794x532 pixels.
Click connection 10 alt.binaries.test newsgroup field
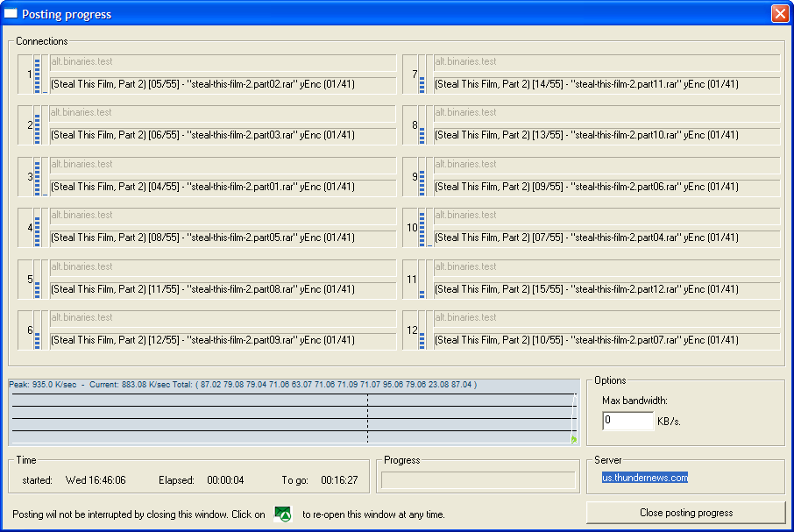[606, 216]
